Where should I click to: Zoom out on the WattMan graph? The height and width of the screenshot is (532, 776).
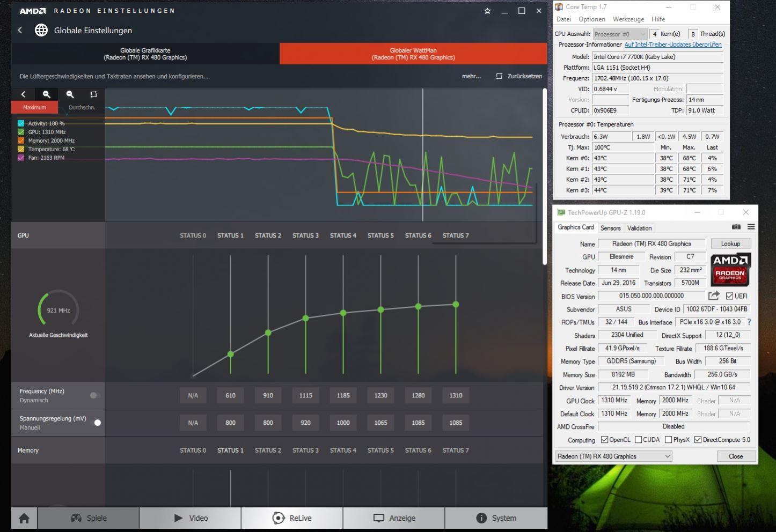[70, 94]
